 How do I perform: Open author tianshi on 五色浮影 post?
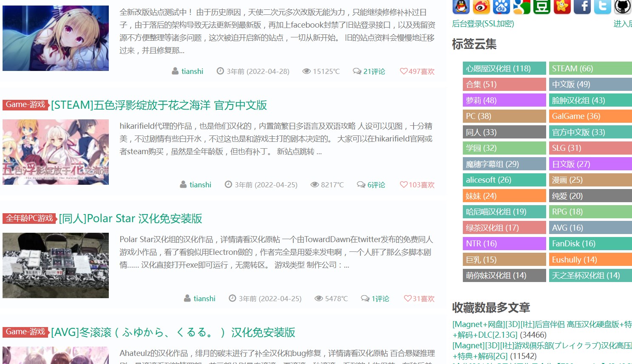[x=200, y=185]
